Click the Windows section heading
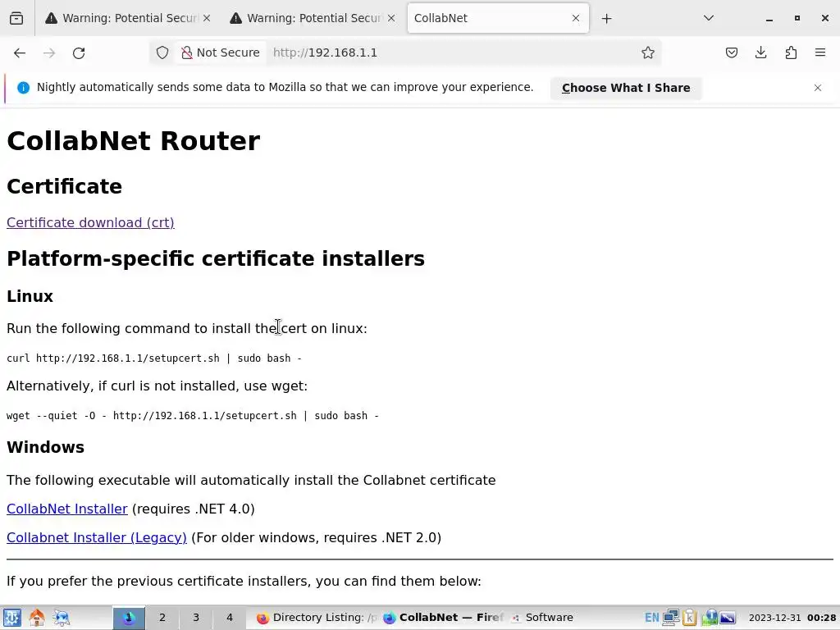This screenshot has width=840, height=630. [46, 447]
